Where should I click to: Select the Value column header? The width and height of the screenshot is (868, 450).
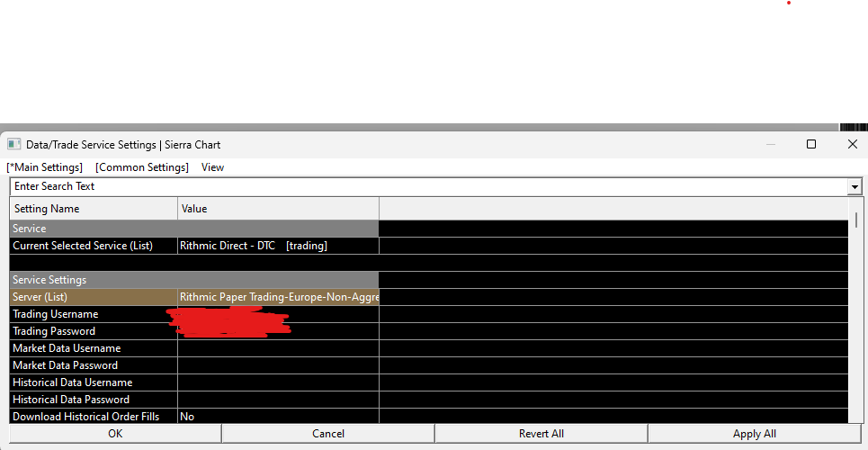pyautogui.click(x=279, y=209)
